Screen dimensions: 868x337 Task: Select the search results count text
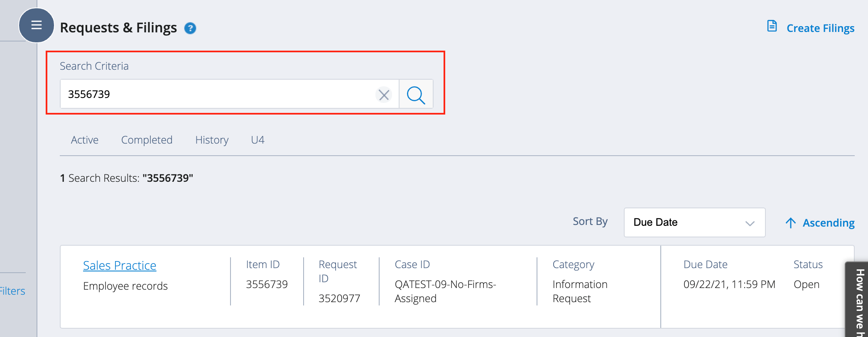pyautogui.click(x=127, y=178)
